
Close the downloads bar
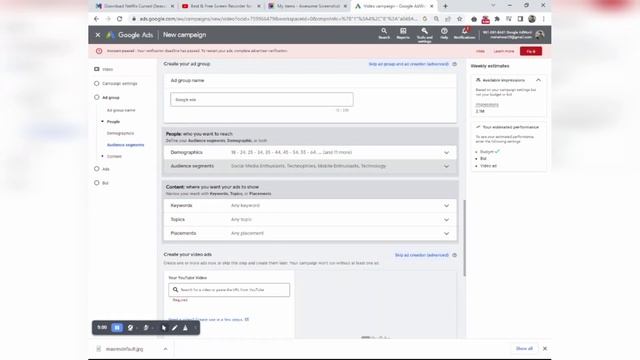[544, 349]
